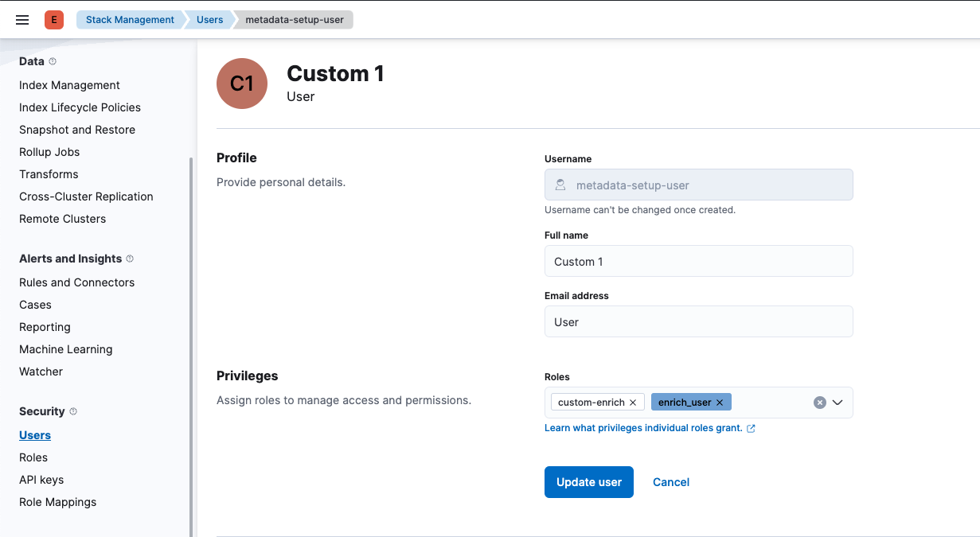Open Rollup Jobs in sidebar
Screen dimensions: 980x537
point(49,152)
